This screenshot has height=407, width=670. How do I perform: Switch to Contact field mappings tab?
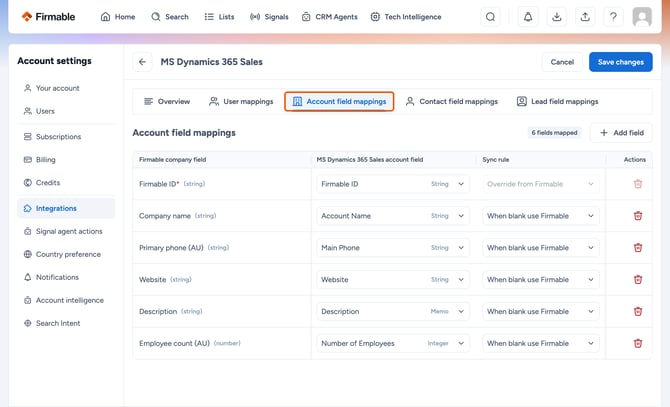pos(452,101)
